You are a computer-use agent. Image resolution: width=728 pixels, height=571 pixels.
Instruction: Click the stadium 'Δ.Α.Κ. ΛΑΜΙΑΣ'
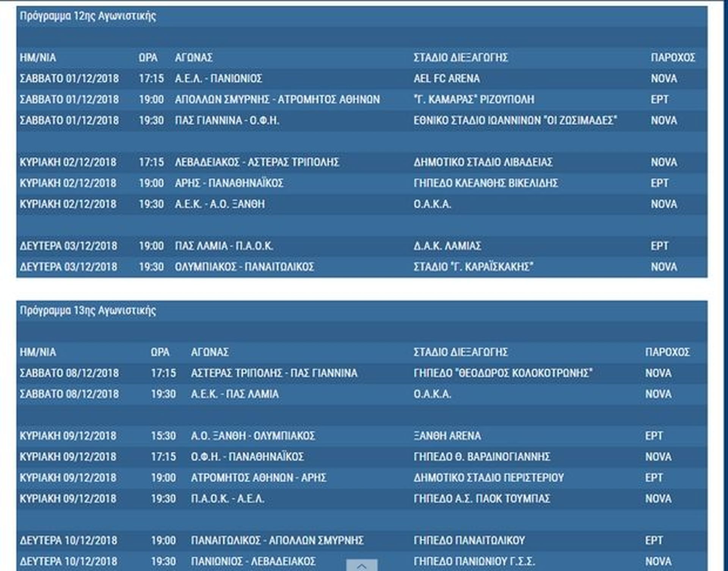(x=447, y=246)
